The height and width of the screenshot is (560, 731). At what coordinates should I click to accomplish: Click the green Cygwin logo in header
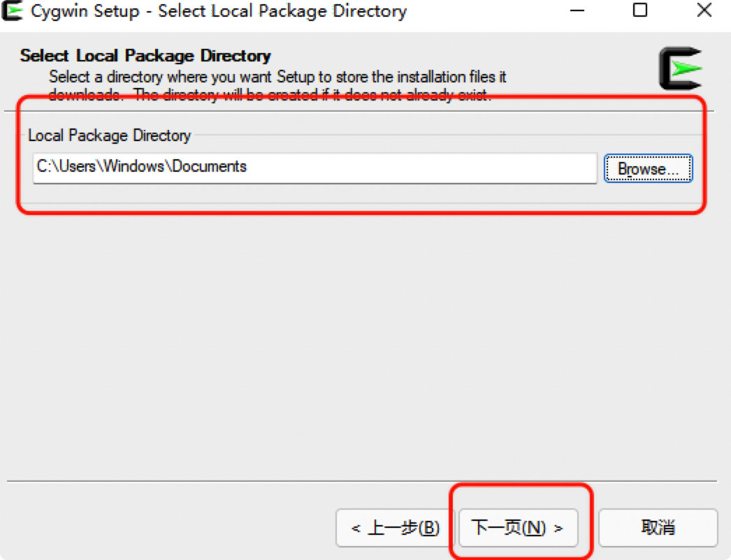[680, 68]
